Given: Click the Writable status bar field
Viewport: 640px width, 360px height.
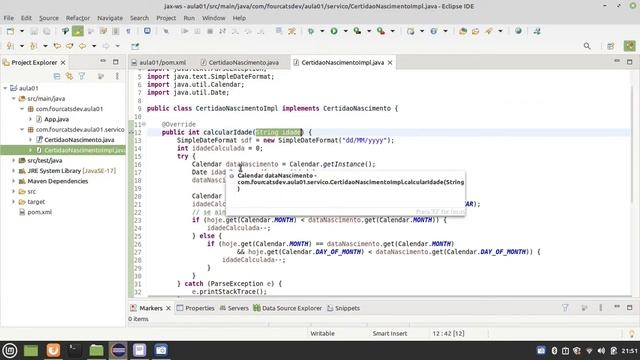Looking at the screenshot, I should click(x=322, y=333).
